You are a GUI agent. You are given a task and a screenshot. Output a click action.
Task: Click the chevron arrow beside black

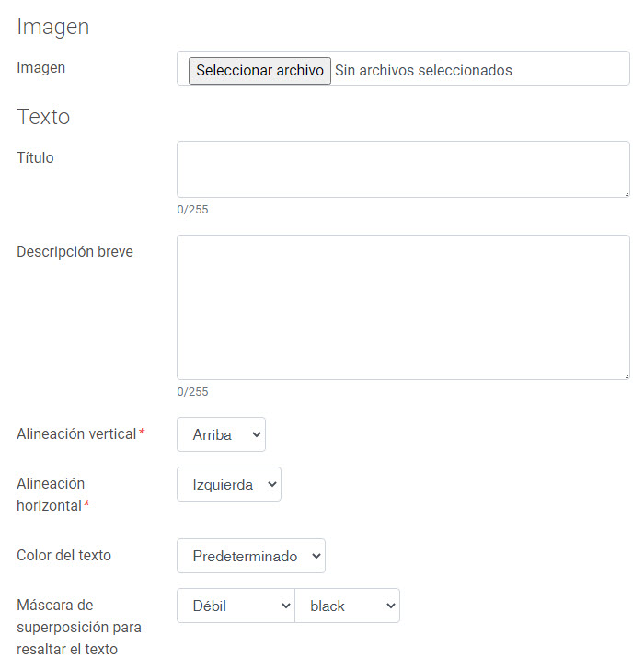pos(390,606)
